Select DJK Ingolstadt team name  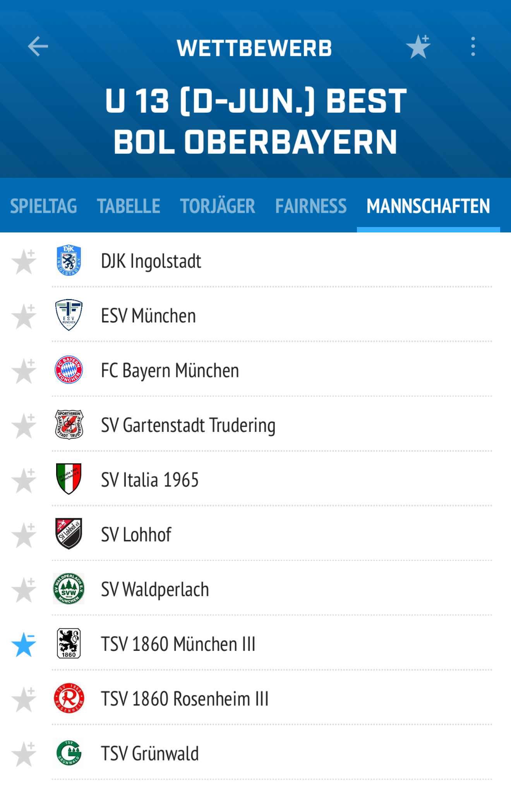151,261
